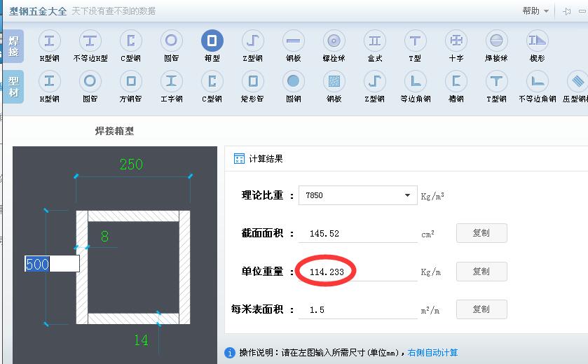
Task: Click the 截面面积 field showing 145.52
Action: pos(357,234)
